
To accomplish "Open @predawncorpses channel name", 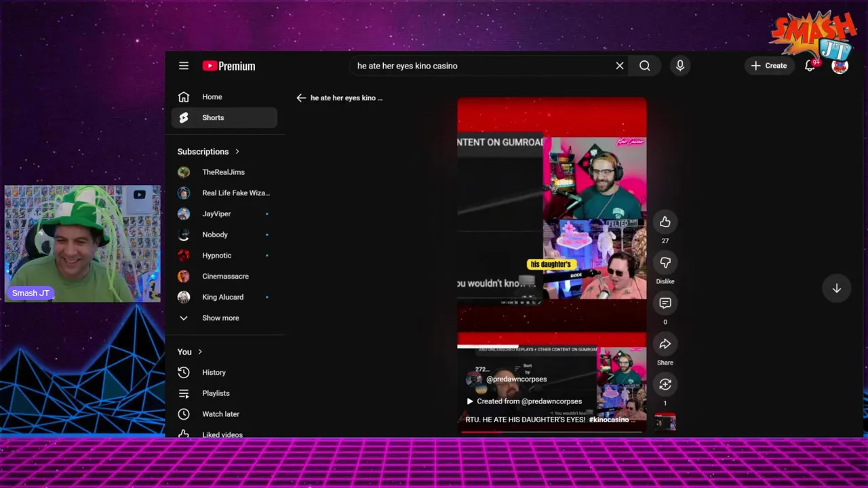I will tap(516, 380).
